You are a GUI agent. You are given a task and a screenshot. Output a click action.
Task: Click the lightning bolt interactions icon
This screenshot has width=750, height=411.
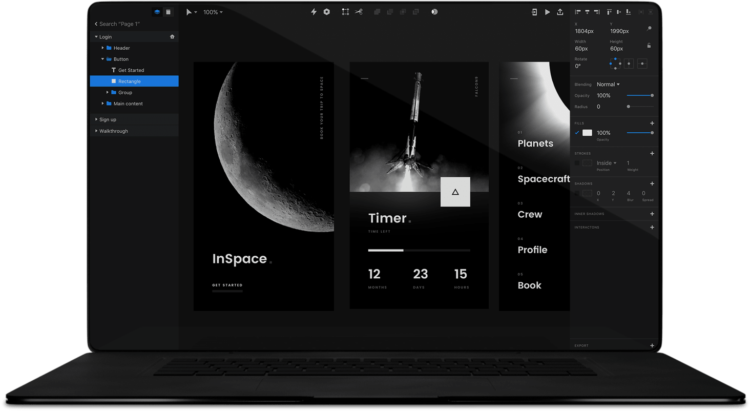click(x=314, y=12)
